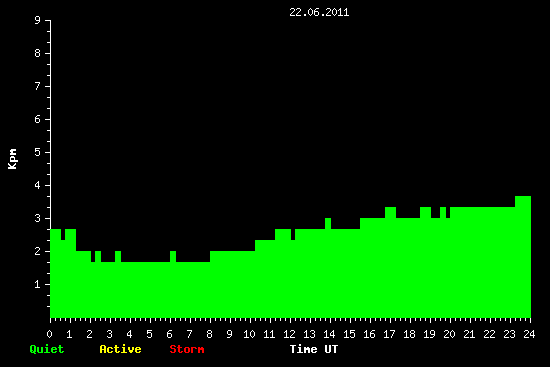Click the hour 20 tick label
Image resolution: width=550 pixels, height=367 pixels.
pos(449,334)
